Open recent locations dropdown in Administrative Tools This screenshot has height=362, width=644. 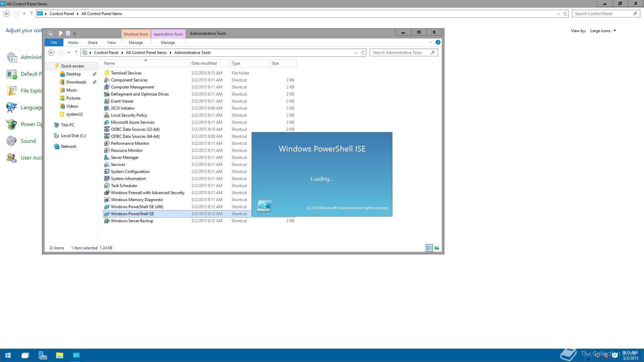69,53
